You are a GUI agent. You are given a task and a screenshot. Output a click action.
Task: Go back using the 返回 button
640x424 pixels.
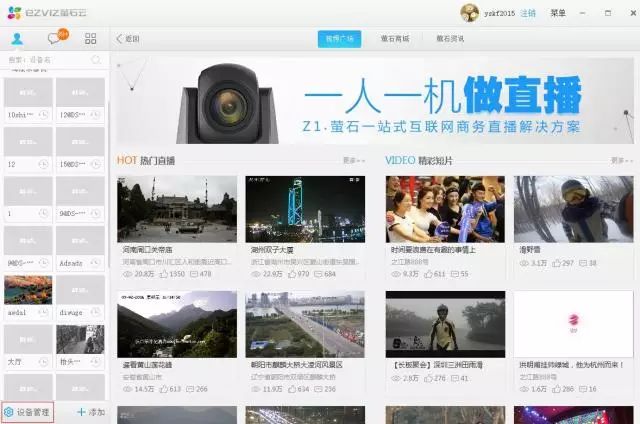[x=127, y=39]
